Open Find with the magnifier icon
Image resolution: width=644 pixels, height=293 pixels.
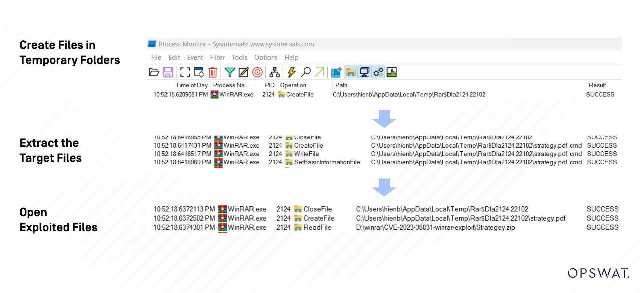point(306,72)
